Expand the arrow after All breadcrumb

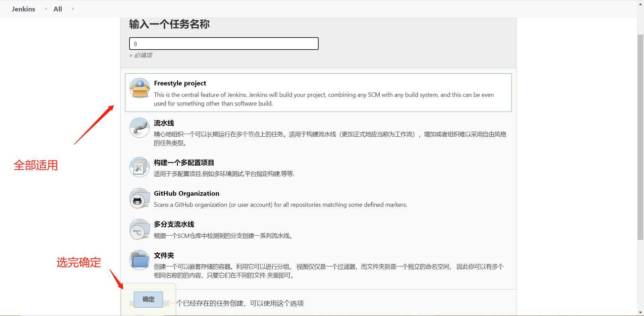73,9
